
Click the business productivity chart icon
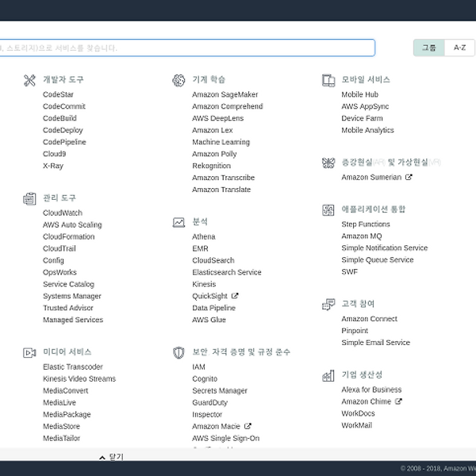(x=328, y=376)
